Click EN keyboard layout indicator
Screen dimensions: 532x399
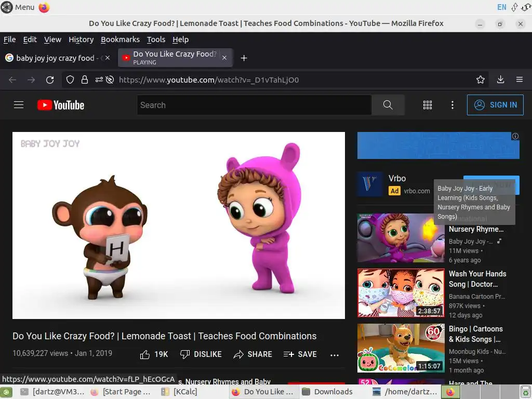[x=501, y=7]
